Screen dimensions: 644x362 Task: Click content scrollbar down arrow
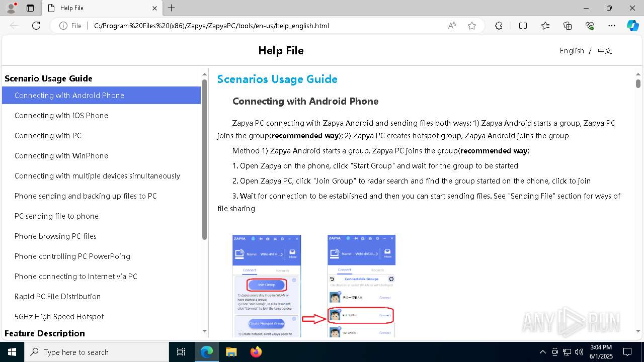click(638, 331)
